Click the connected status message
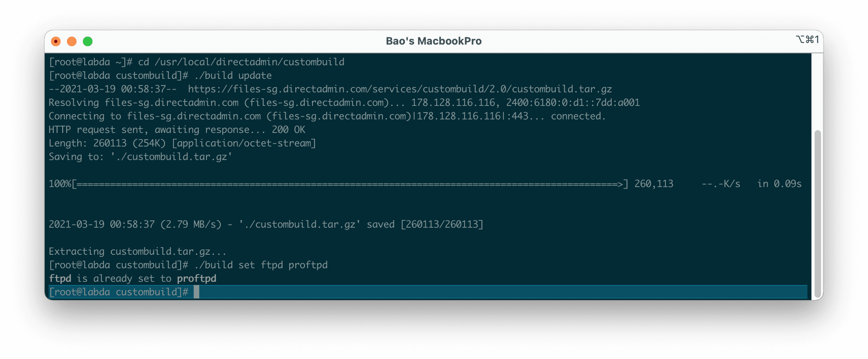Screen dimensions: 868x359 click(579, 116)
